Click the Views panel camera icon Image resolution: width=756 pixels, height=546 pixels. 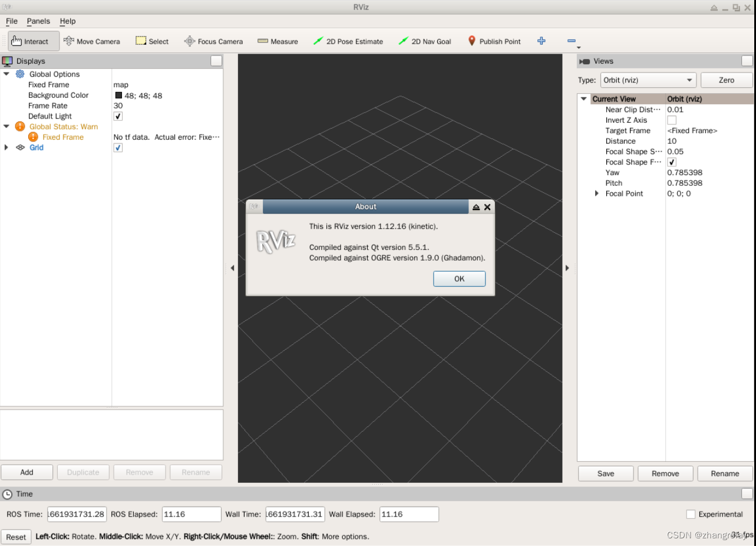(585, 61)
